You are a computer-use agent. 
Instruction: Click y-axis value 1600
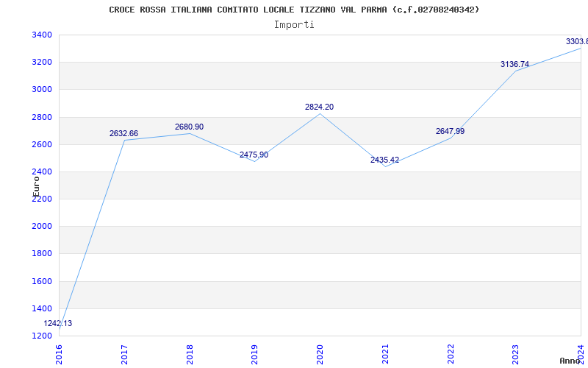[x=41, y=281]
